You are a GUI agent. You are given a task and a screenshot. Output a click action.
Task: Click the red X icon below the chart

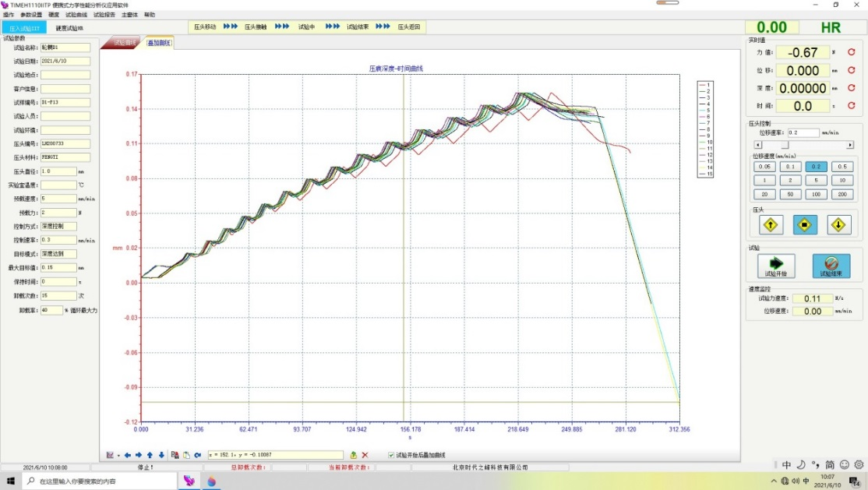coord(365,455)
